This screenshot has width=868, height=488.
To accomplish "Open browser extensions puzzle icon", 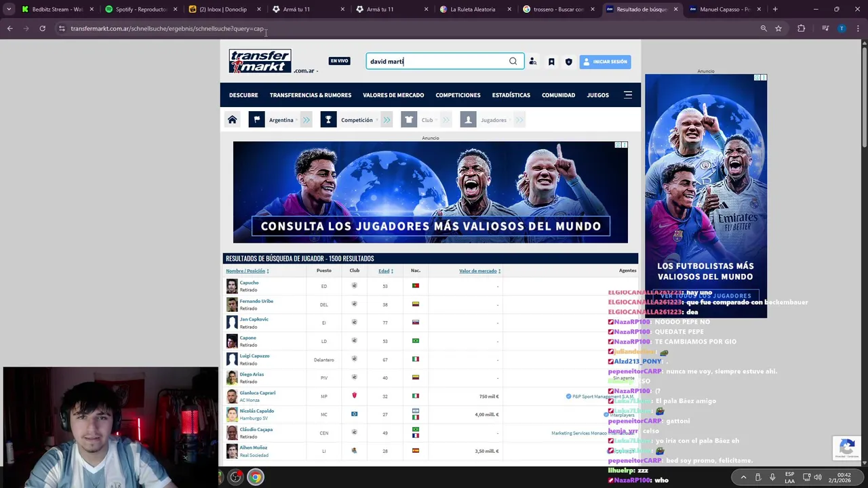I will pos(802,28).
